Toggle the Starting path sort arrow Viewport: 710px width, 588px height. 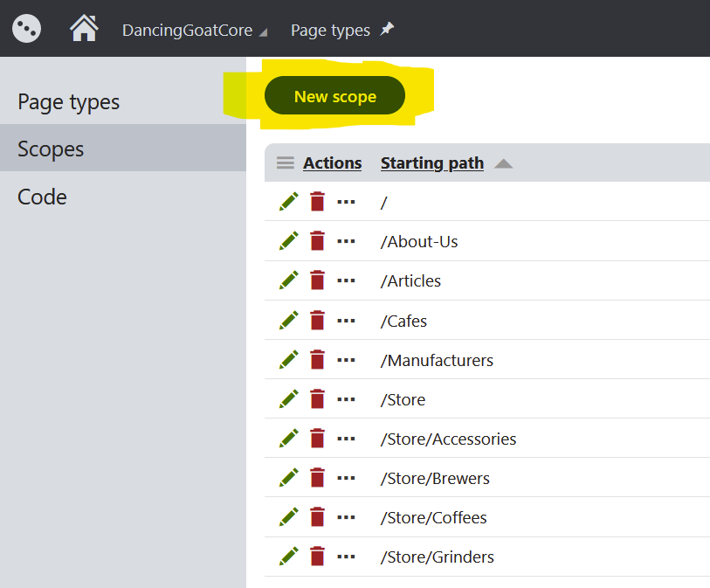pos(503,163)
